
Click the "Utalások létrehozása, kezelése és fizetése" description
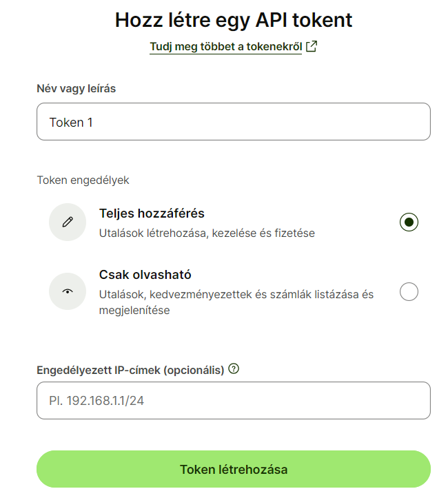click(207, 233)
